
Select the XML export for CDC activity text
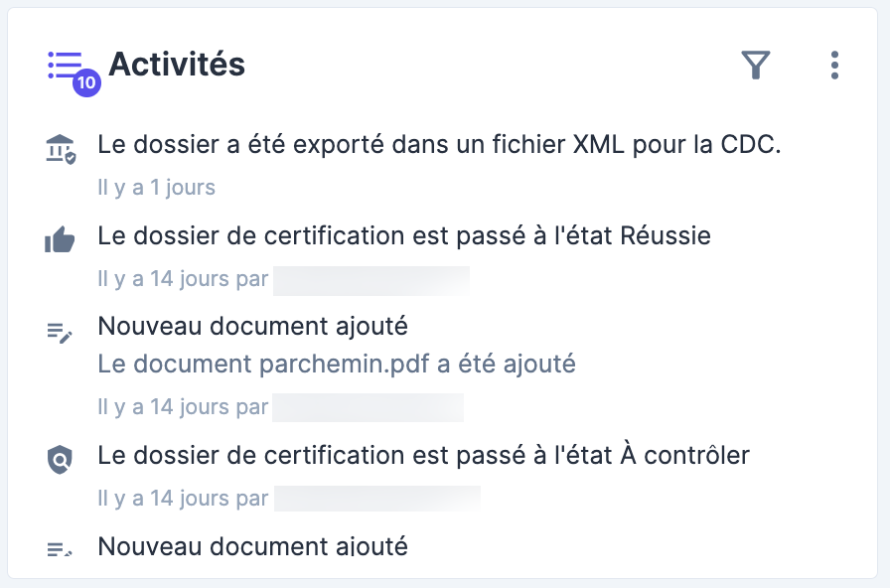pyautogui.click(x=439, y=145)
